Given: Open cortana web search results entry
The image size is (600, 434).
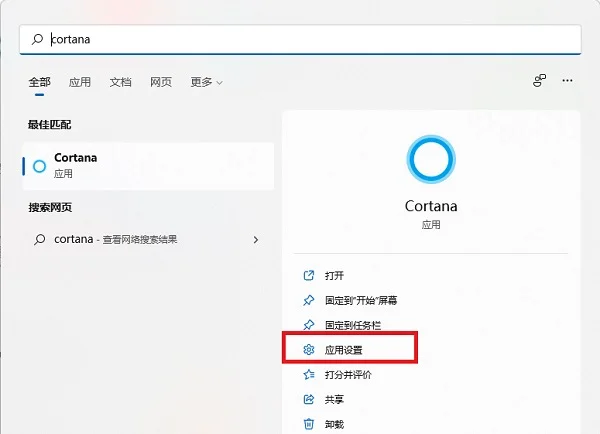Looking at the screenshot, I should click(148, 240).
